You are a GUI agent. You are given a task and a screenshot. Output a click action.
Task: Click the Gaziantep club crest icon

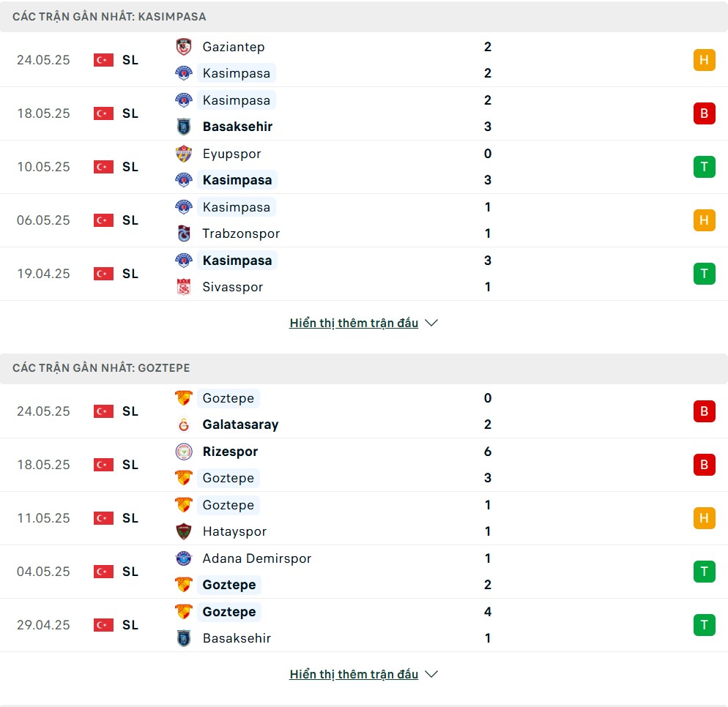[x=184, y=47]
